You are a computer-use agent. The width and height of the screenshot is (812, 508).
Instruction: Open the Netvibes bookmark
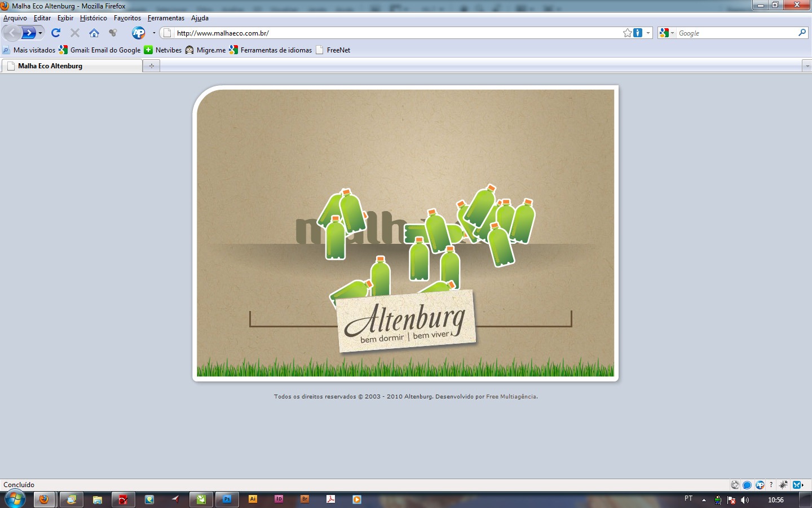tap(163, 50)
